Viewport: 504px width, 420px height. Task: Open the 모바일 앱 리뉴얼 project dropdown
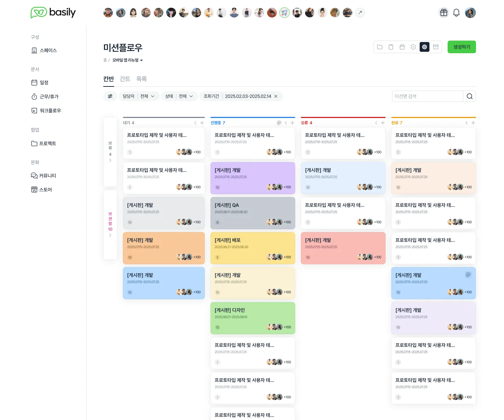coord(127,60)
